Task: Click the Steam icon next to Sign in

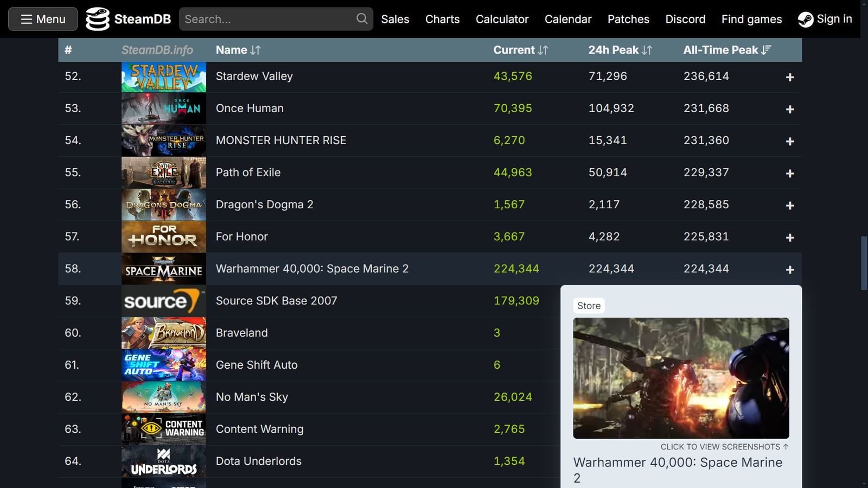Action: click(806, 18)
